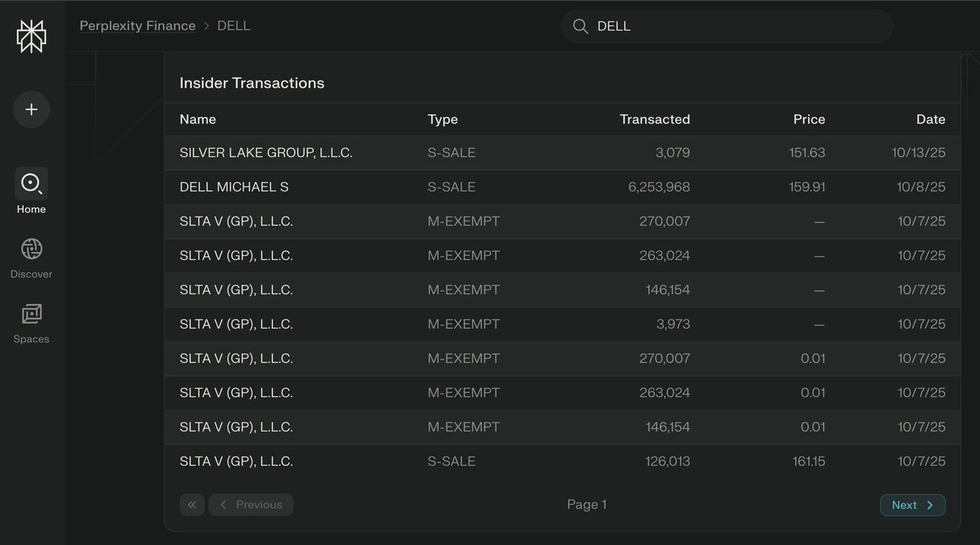Click S-SALE type in the 126,013 row
Viewport: 980px width, 545px height.
[452, 462]
